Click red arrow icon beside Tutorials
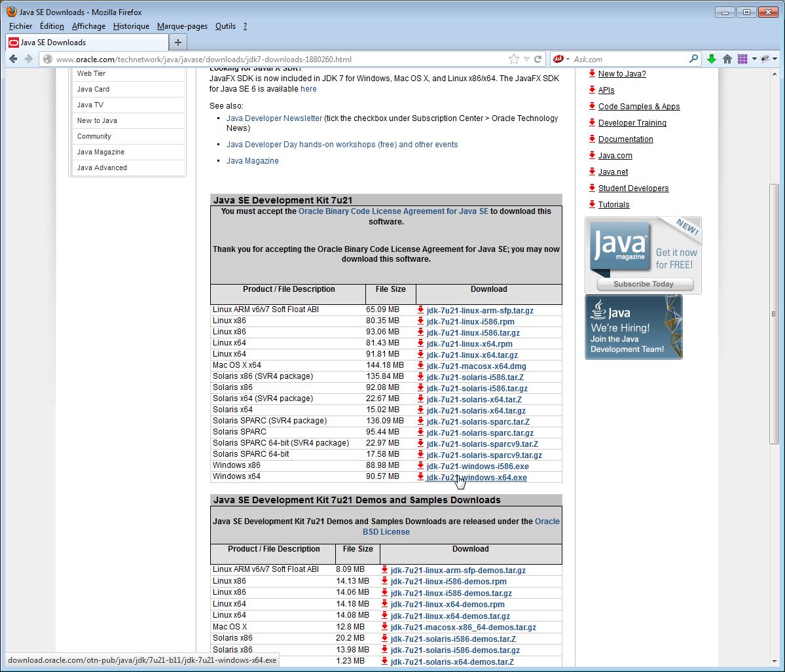Screen dimensions: 785x672 pyautogui.click(x=593, y=204)
